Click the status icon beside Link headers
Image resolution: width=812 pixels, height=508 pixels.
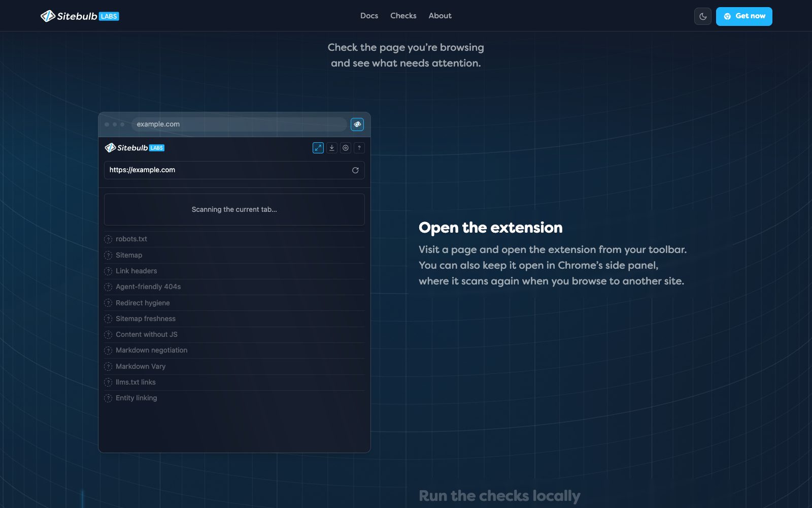click(108, 271)
